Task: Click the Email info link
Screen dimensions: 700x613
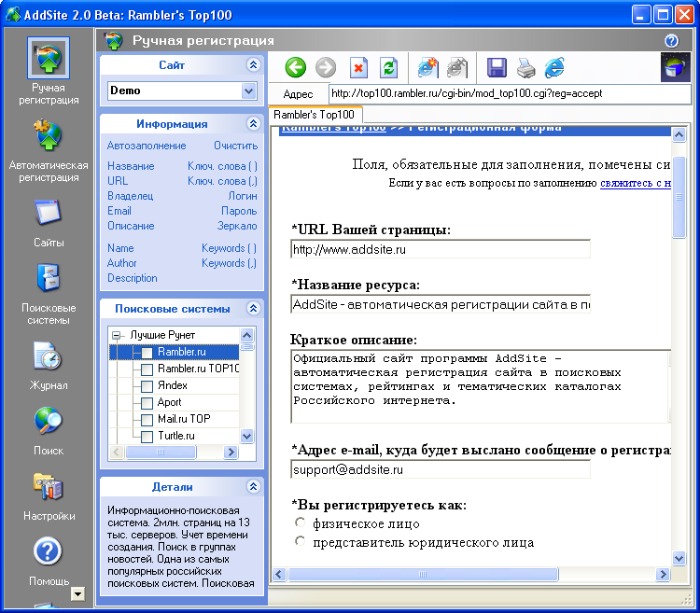Action: coord(119,211)
